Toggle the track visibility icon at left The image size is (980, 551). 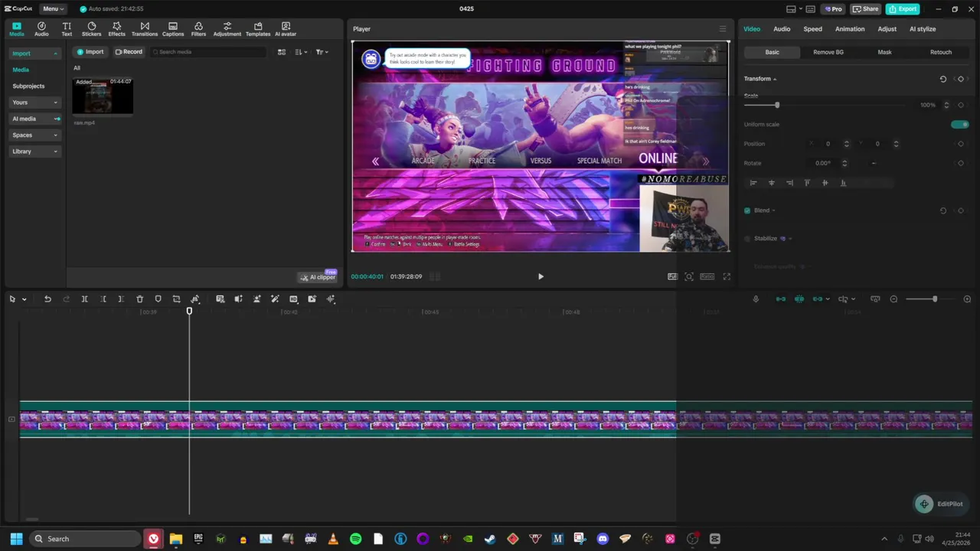11,419
